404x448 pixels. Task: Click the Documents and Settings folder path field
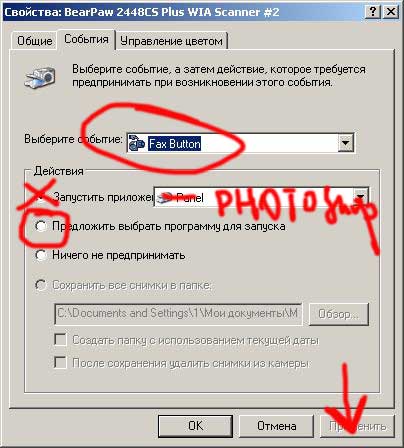point(178,313)
